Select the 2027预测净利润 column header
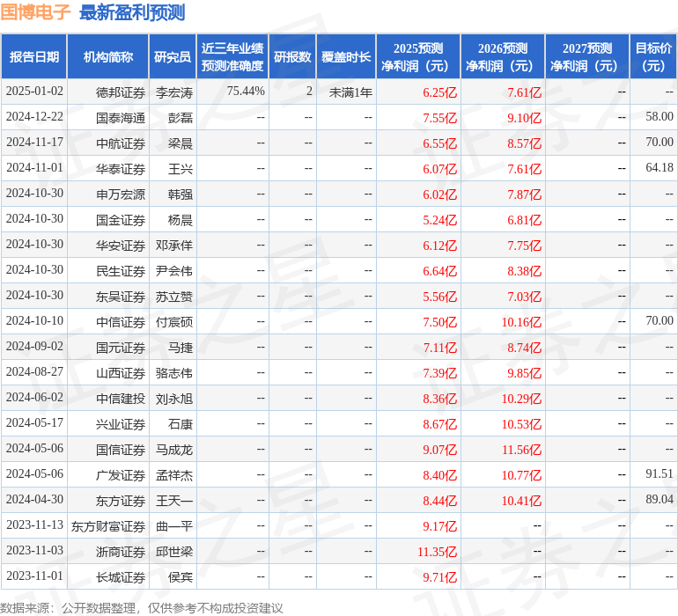Image resolution: width=678 pixels, height=616 pixels. [x=586, y=57]
